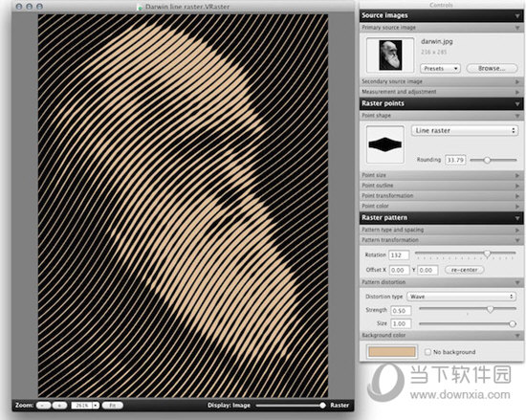This screenshot has height=420, width=526.
Task: Collapse the Source images section arrow
Action: tap(517, 16)
